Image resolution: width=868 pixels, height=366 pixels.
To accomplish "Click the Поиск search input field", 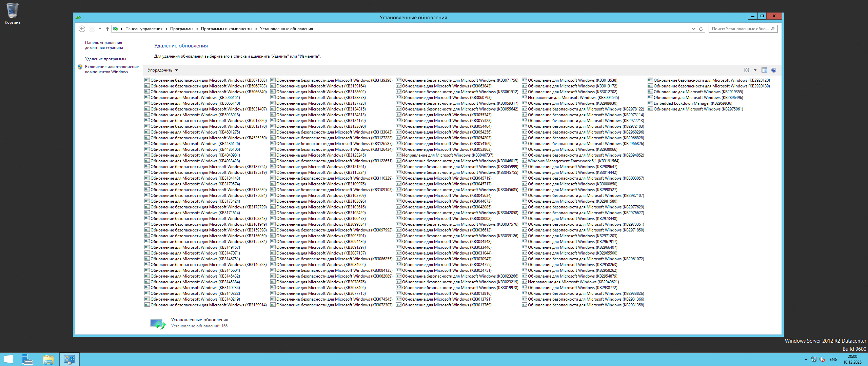I will click(740, 29).
